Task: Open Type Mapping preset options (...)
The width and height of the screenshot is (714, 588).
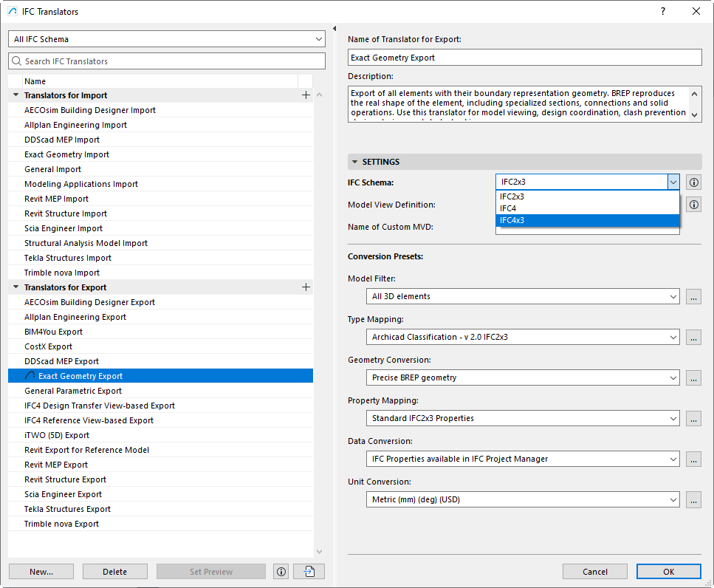Action: coord(693,337)
